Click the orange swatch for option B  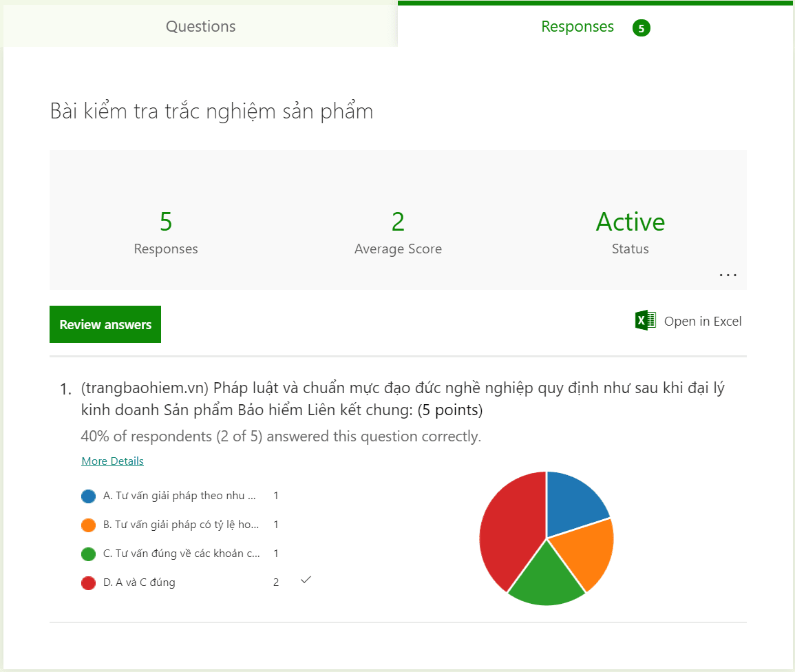tap(88, 525)
